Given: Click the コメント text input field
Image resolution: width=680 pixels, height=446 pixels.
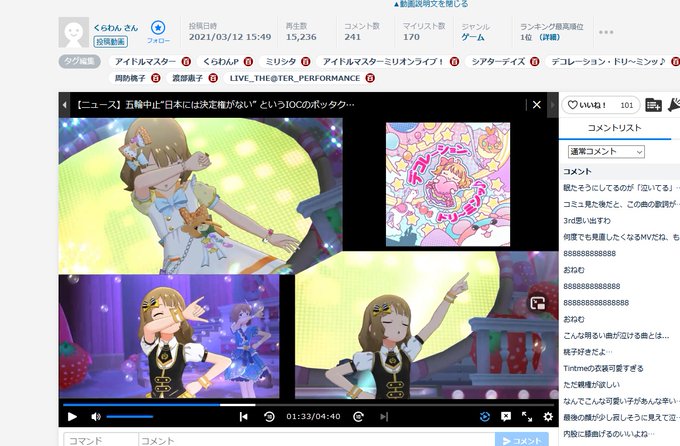Looking at the screenshot, I should click(x=317, y=439).
